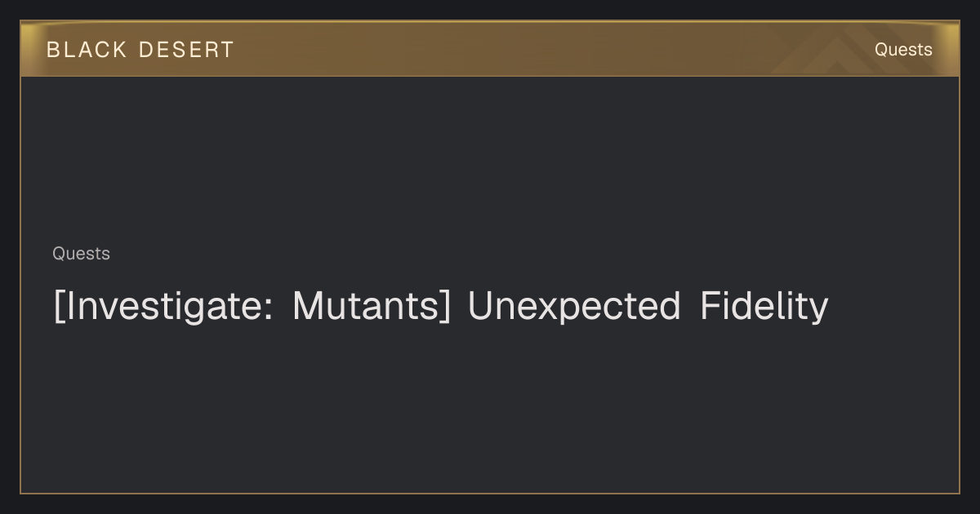Image resolution: width=980 pixels, height=514 pixels.
Task: Go to the Quests section from the top-right nav
Action: click(903, 50)
